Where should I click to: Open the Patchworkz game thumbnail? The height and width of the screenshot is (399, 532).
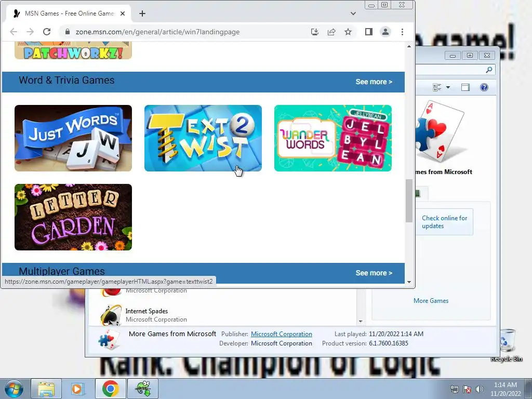[73, 50]
